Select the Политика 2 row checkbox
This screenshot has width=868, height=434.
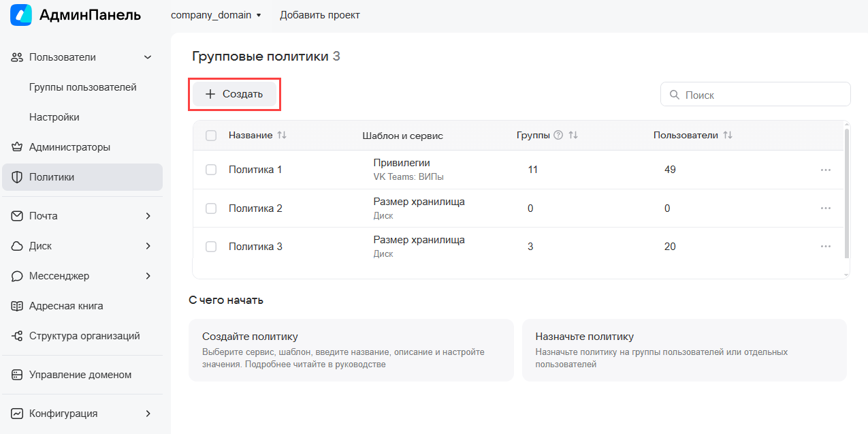pos(211,208)
